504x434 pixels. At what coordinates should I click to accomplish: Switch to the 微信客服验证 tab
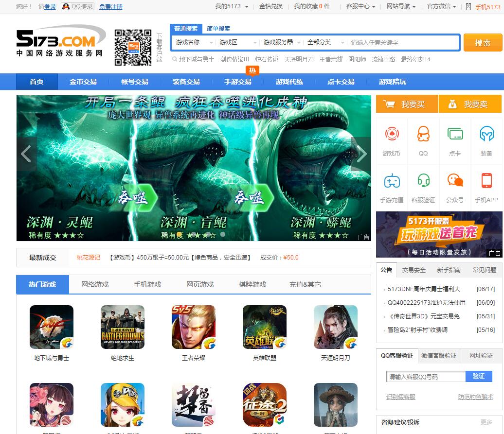click(x=439, y=356)
